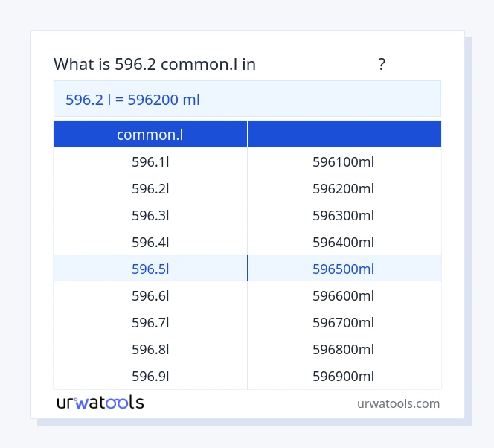Click the 596.6l table cell
The image size is (494, 448).
point(150,295)
